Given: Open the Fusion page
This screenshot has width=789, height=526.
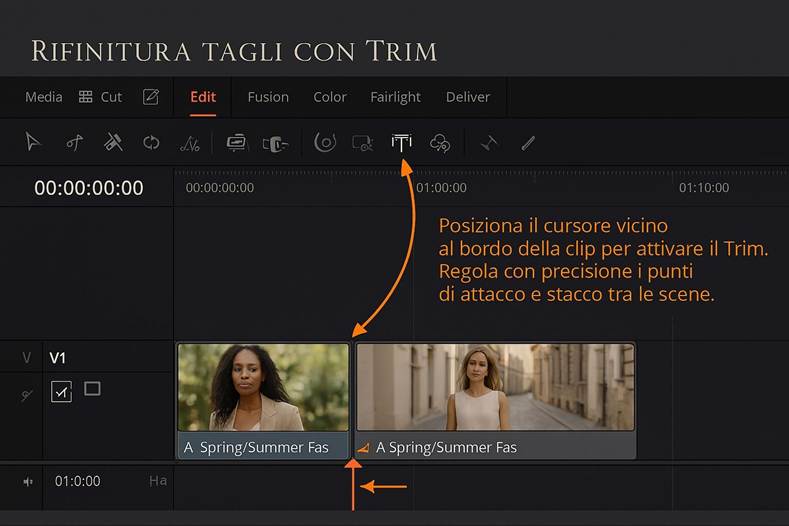Looking at the screenshot, I should [x=268, y=97].
